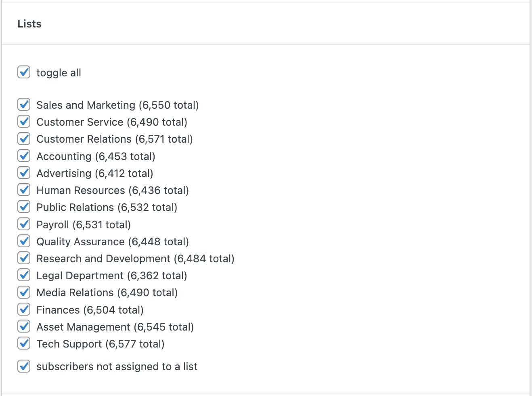Toggle the "toggle all" checkbox
532x396 pixels.
[x=24, y=72]
